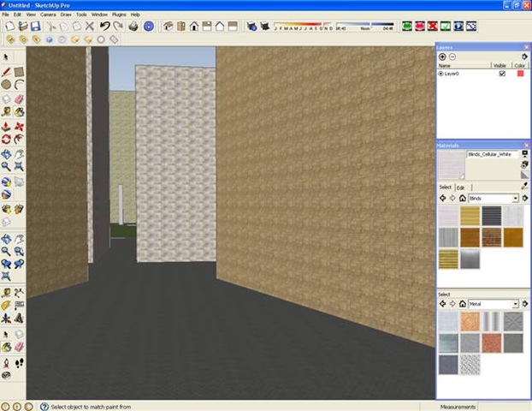Click the Redo arrow
This screenshot has height=411, width=532.
pyautogui.click(x=118, y=27)
